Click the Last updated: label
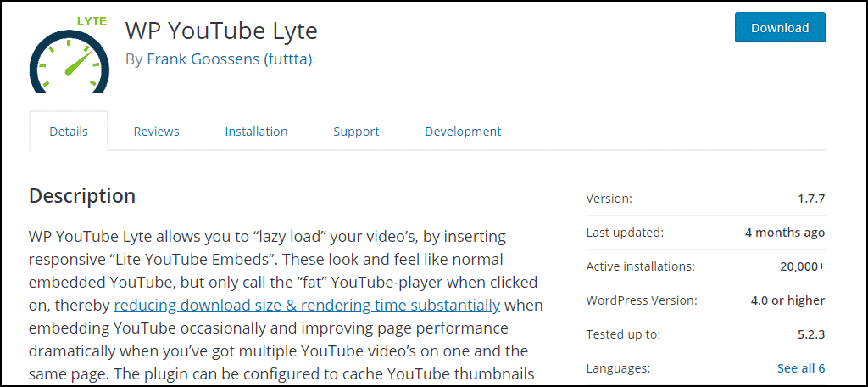Viewport: 868px width, 387px height. 625,233
